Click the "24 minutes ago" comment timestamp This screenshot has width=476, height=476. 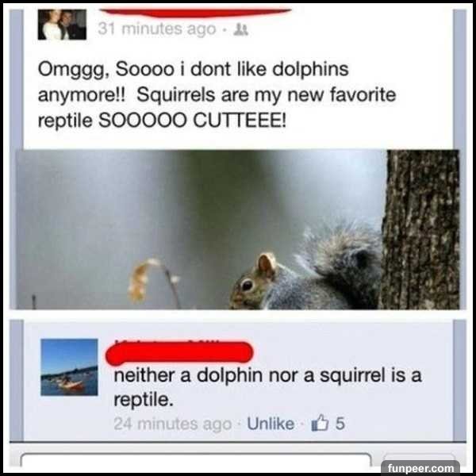(172, 424)
